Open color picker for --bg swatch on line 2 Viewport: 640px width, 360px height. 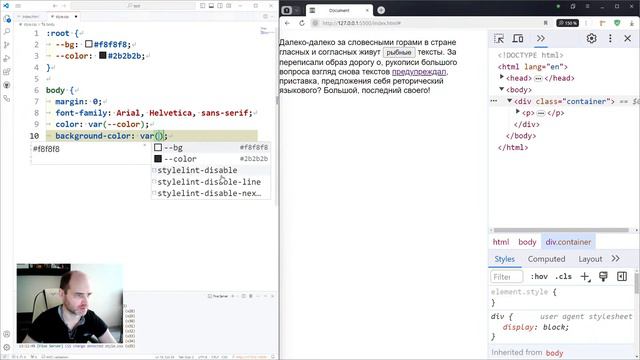pos(89,44)
